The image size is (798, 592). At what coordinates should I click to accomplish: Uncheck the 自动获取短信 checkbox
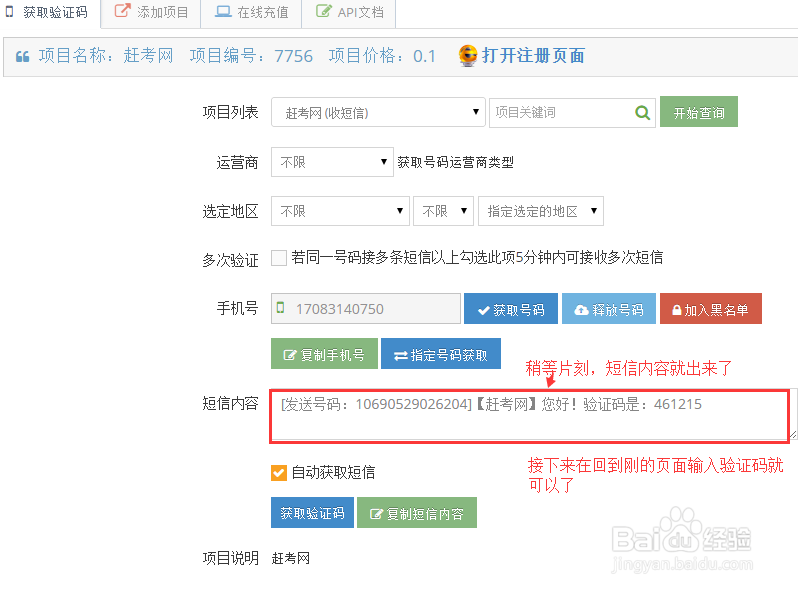(x=279, y=473)
